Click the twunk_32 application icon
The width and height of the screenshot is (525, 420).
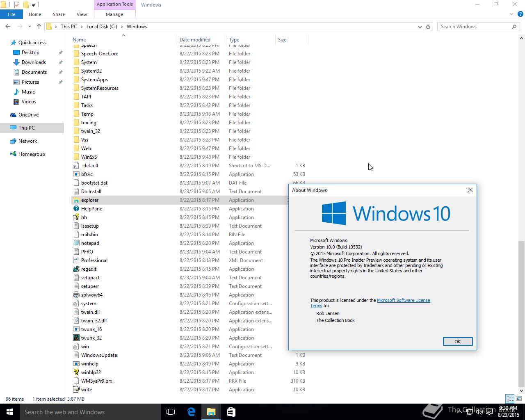click(76, 338)
